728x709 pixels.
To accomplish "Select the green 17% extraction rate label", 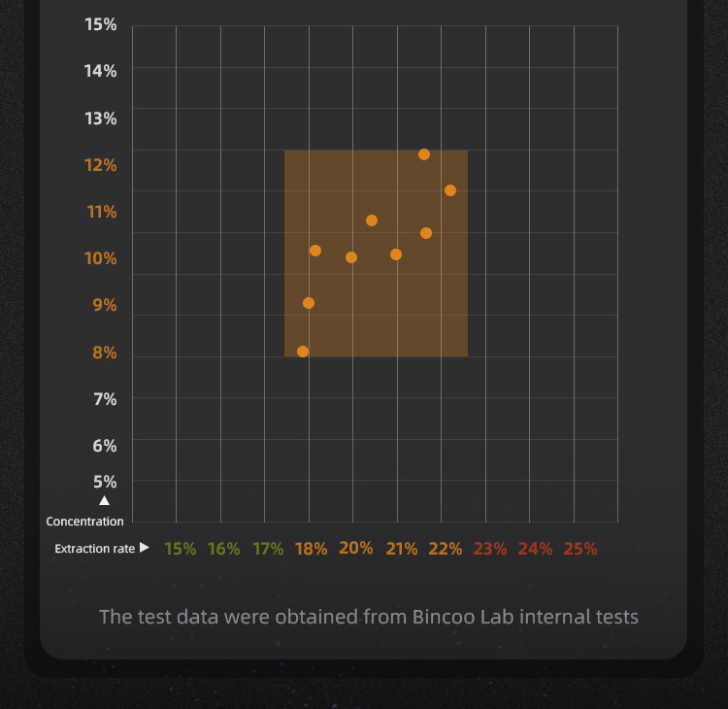I will point(268,549).
